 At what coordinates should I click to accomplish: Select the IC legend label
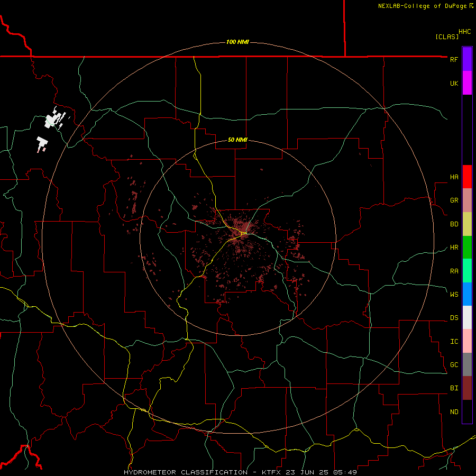coord(454,342)
